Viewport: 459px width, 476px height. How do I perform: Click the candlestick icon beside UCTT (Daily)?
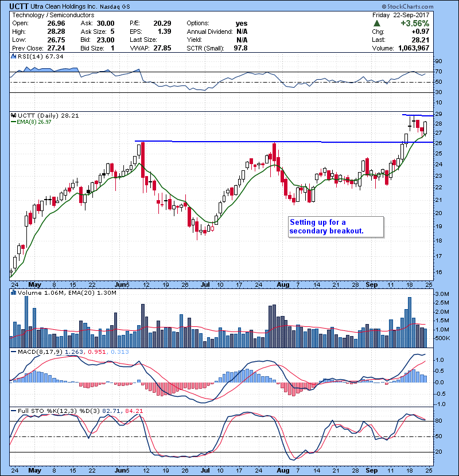[x=14, y=116]
